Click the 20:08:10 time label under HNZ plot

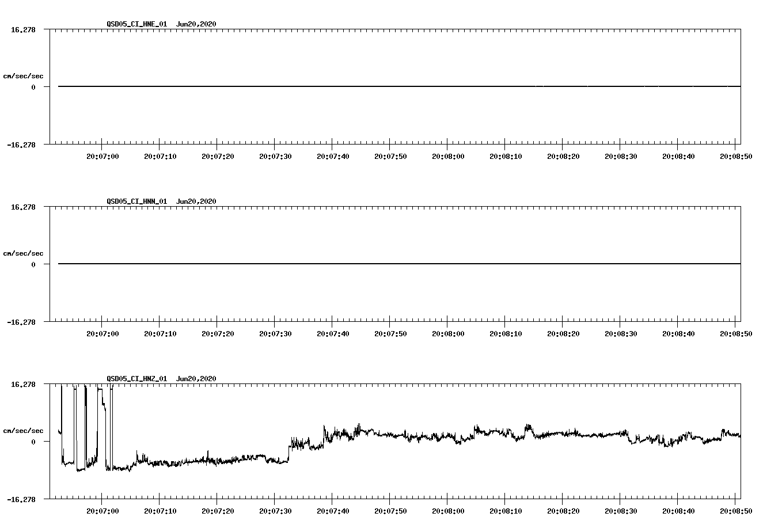click(506, 511)
